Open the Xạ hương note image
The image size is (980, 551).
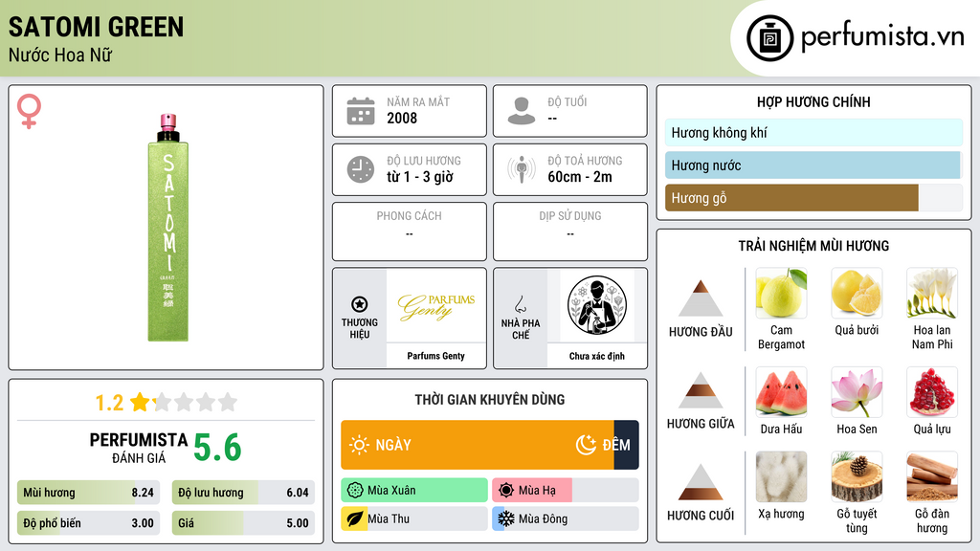click(x=781, y=476)
